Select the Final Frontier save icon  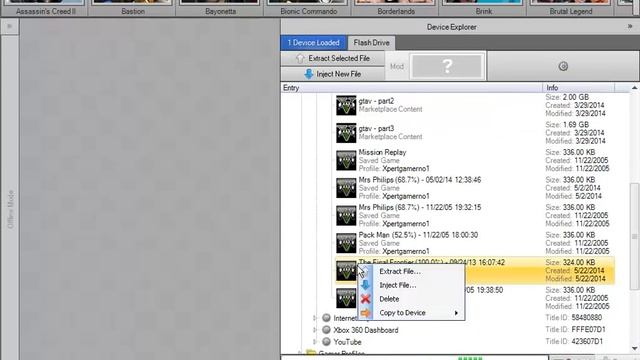pos(346,271)
